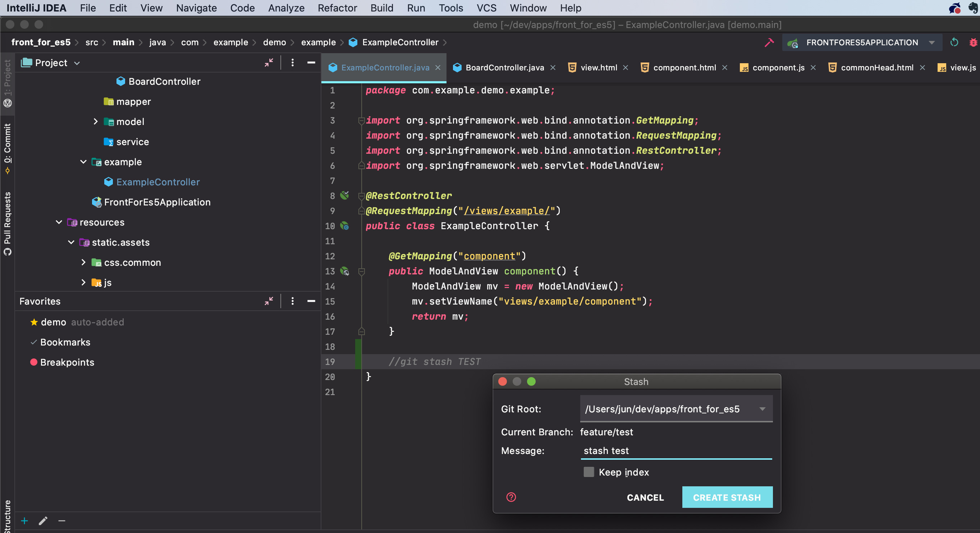The height and width of the screenshot is (533, 980).
Task: Select the mapper package in project tree
Action: 133,102
